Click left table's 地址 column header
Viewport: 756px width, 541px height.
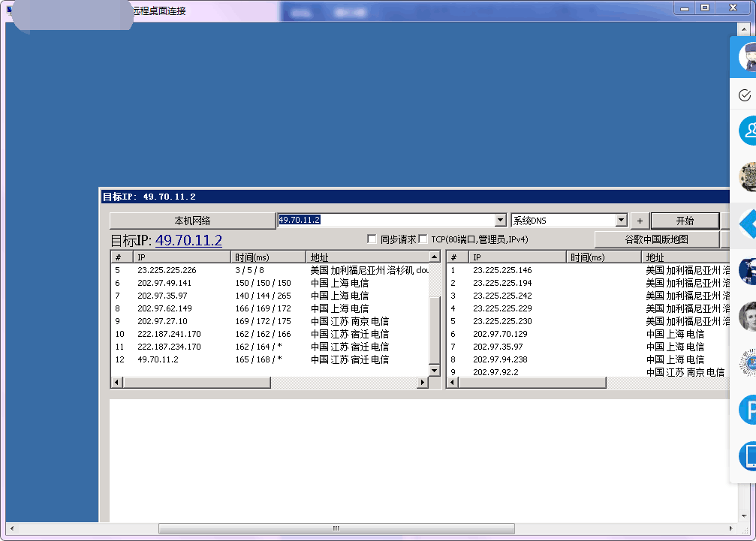tap(367, 257)
